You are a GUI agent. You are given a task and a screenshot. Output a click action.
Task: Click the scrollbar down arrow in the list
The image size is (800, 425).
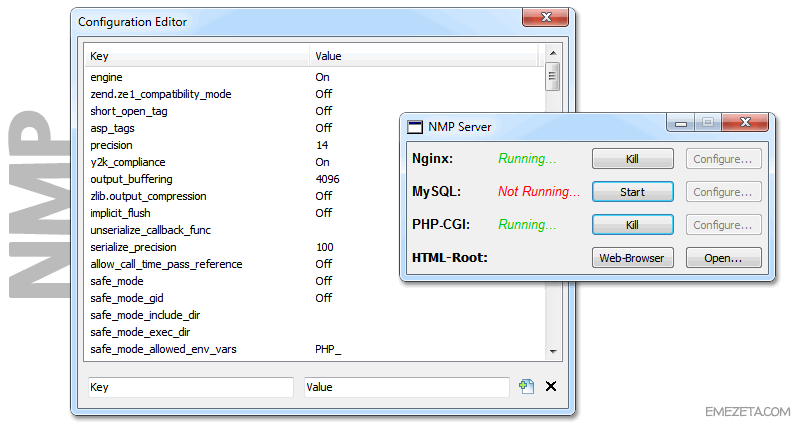click(x=553, y=352)
